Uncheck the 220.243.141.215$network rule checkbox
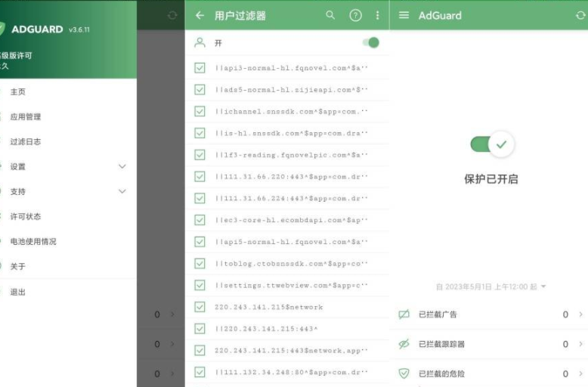This screenshot has height=387, width=588. [200, 307]
